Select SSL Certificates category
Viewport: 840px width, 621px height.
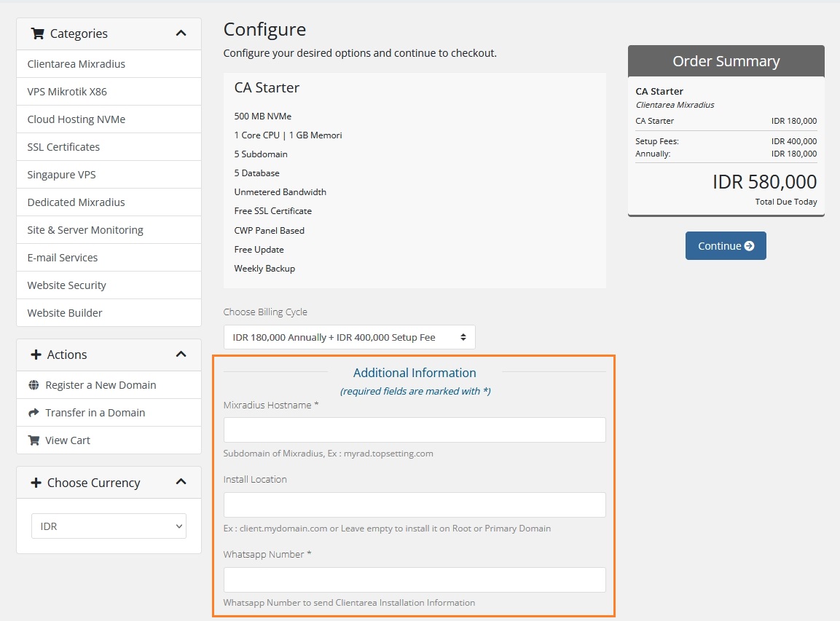pos(109,146)
